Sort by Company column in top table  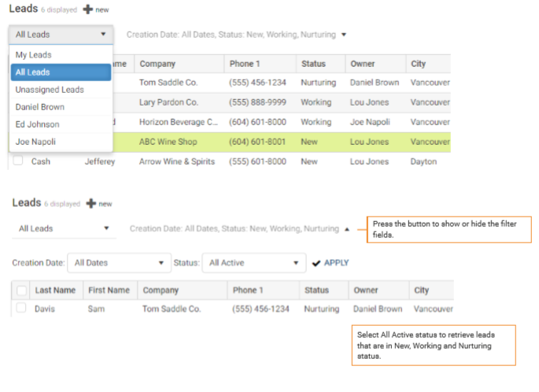coord(157,64)
